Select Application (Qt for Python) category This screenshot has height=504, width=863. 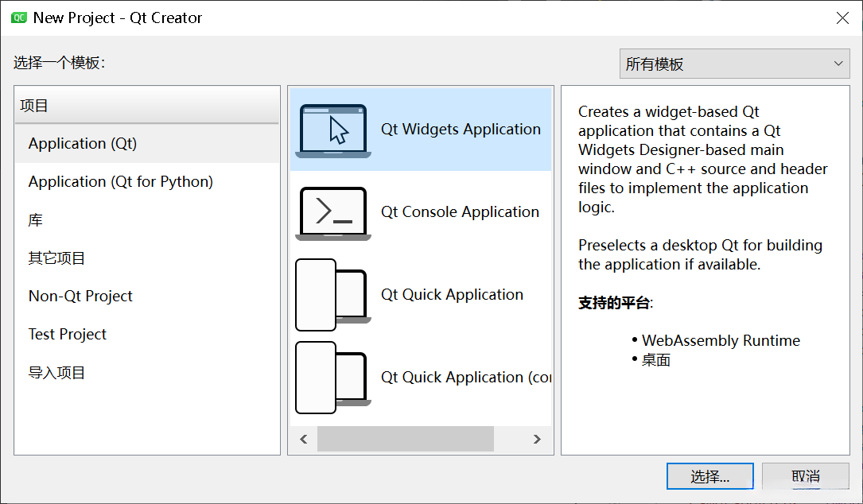[x=147, y=181]
